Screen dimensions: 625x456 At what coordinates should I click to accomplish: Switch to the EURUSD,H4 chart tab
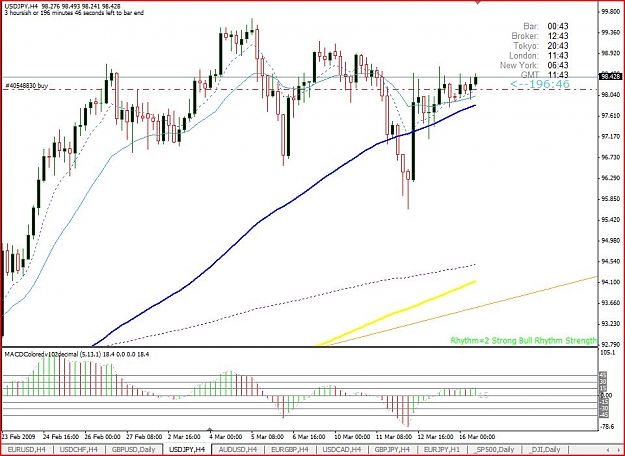(27, 450)
